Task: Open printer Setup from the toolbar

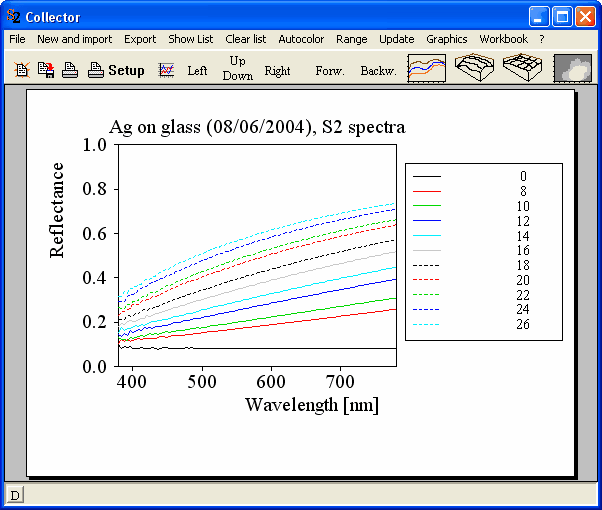Action: click(x=116, y=70)
